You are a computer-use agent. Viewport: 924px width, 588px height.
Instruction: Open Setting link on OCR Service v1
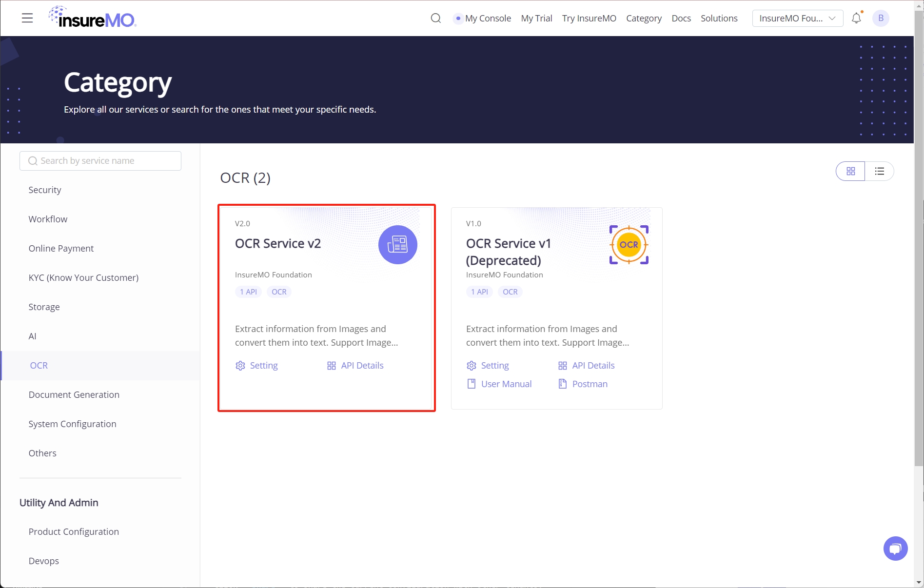495,366
